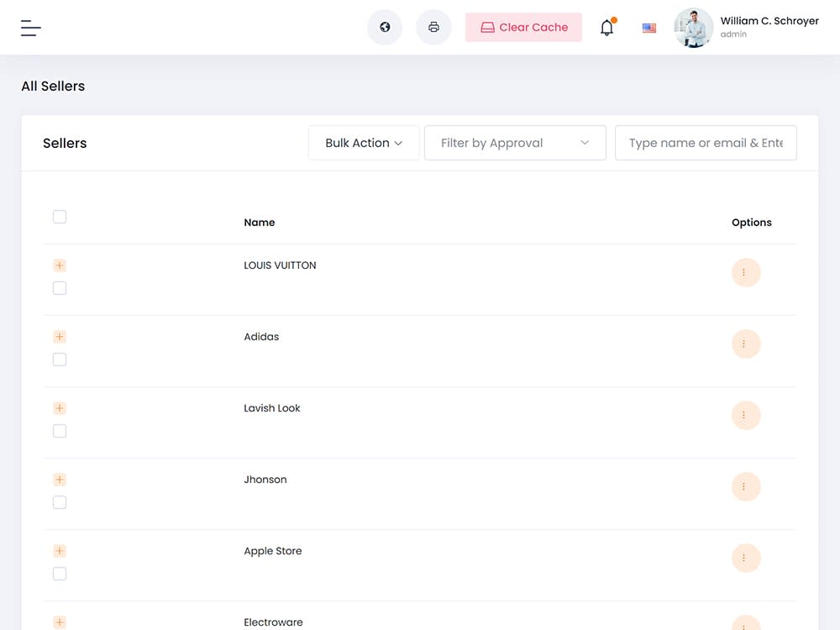Select the Apple Store seller checkbox

tap(60, 574)
